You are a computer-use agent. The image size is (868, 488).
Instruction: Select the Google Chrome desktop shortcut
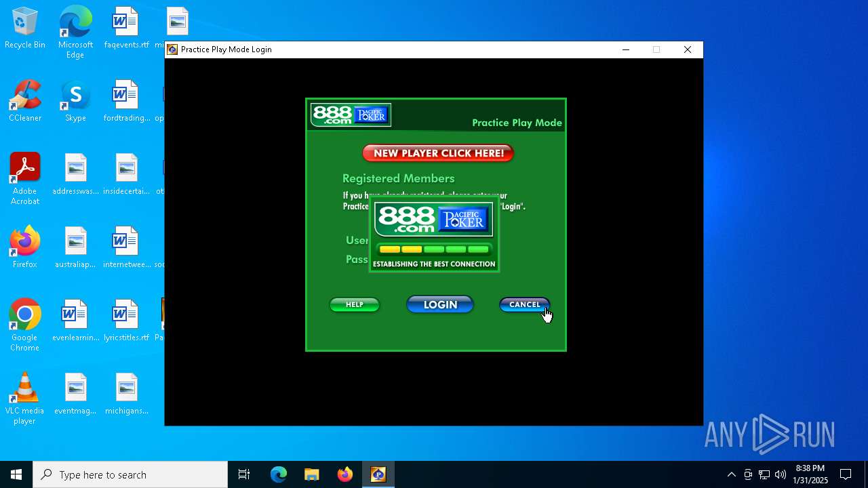(25, 325)
